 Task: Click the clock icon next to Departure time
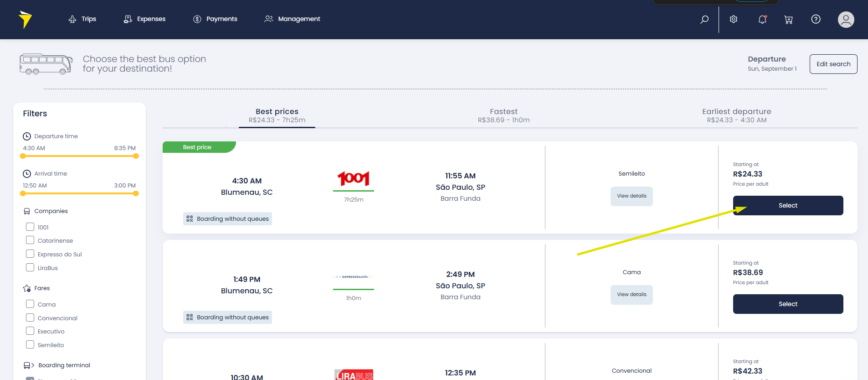click(27, 136)
